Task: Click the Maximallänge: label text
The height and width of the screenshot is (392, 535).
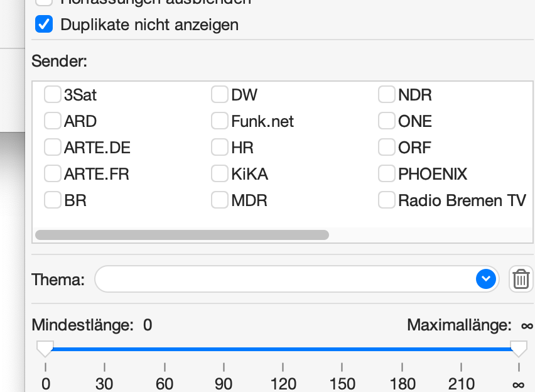Action: tap(459, 325)
